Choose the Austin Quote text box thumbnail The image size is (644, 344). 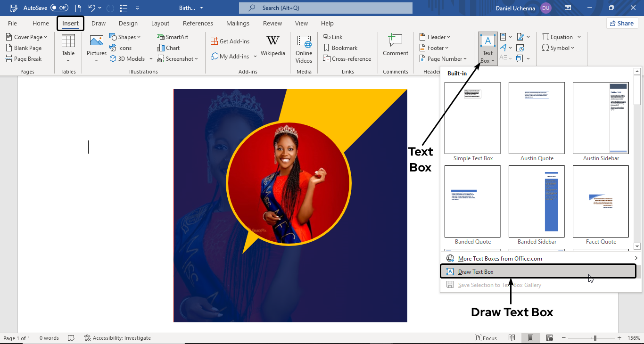click(537, 118)
